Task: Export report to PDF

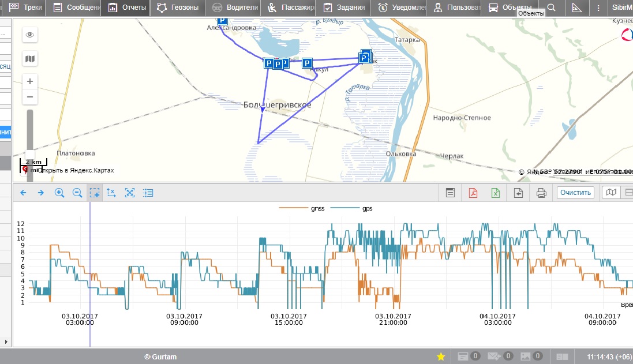Action: tap(473, 193)
